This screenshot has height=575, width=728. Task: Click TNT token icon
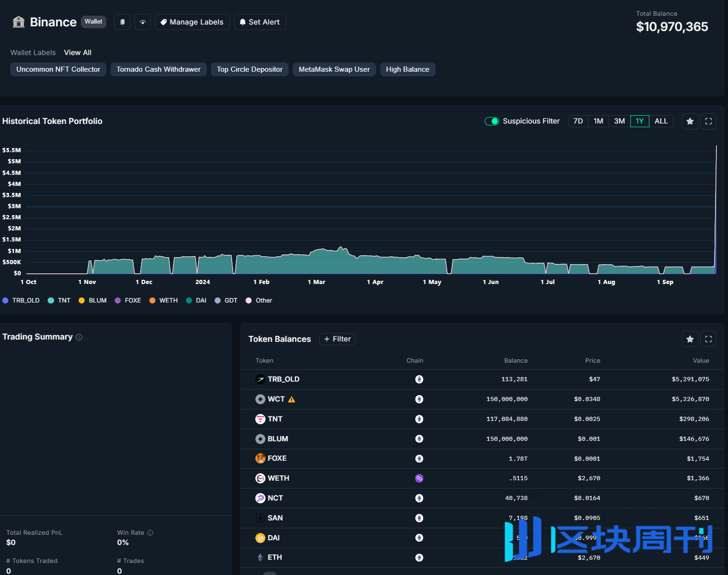click(260, 419)
